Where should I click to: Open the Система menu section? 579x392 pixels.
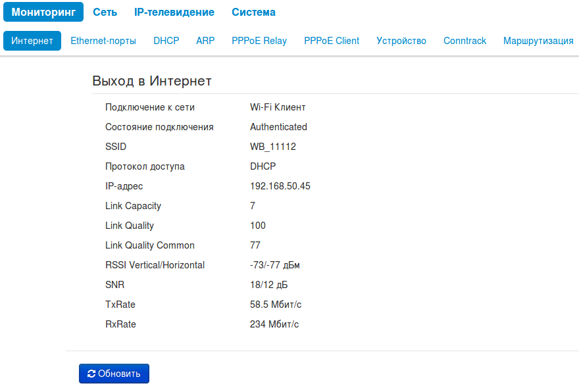(253, 12)
